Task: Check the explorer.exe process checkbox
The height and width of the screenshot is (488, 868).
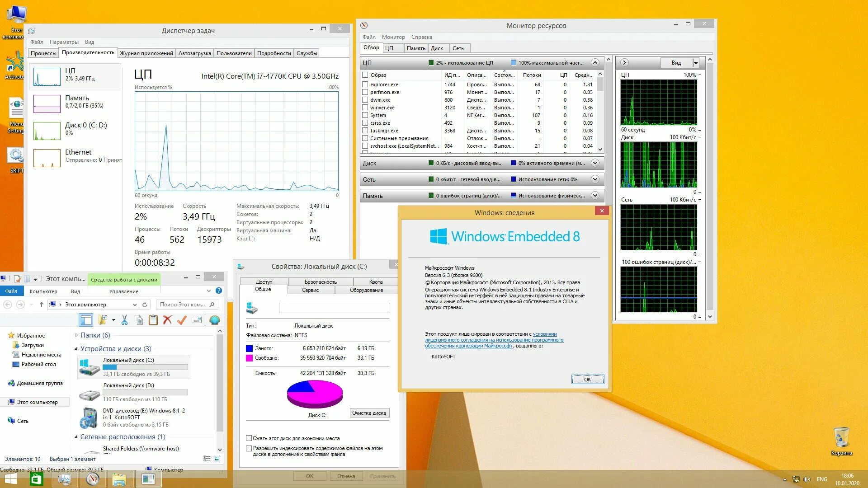Action: point(365,84)
